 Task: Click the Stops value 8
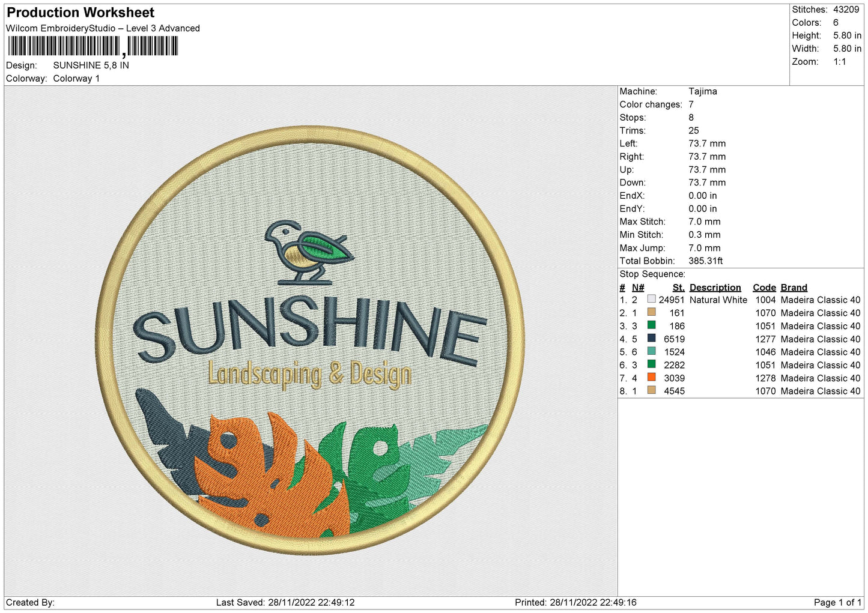point(691,118)
